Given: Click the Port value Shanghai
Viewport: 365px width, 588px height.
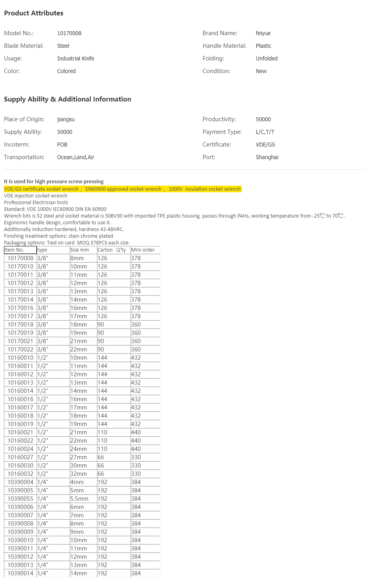Looking at the screenshot, I should pyautogui.click(x=267, y=157).
